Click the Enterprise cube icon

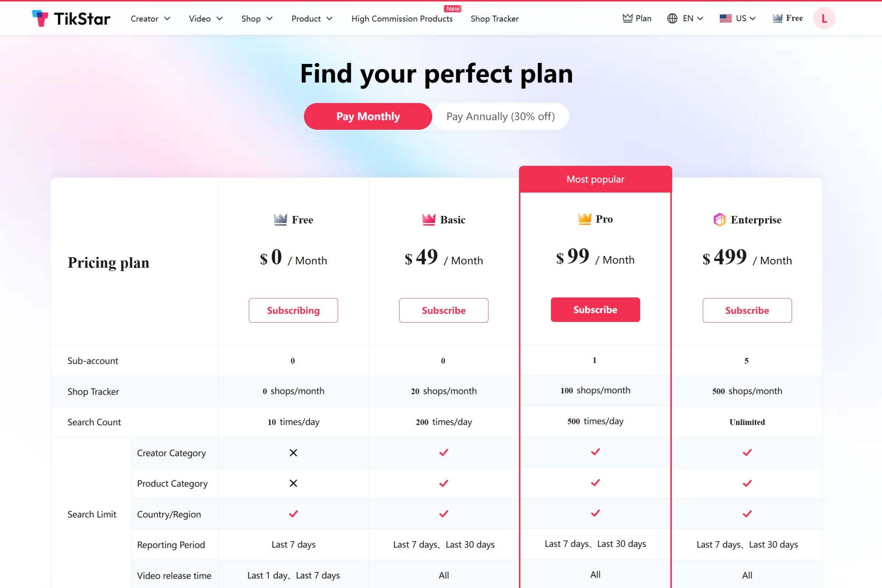719,220
